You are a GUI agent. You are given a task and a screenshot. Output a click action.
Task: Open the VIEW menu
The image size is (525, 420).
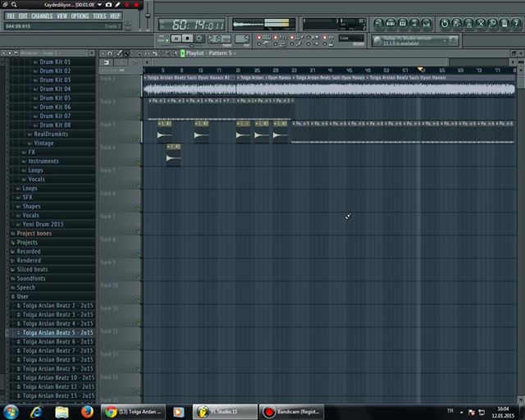click(x=62, y=16)
